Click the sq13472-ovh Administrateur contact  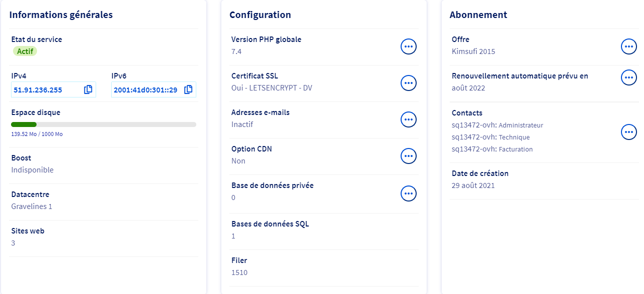click(x=497, y=125)
